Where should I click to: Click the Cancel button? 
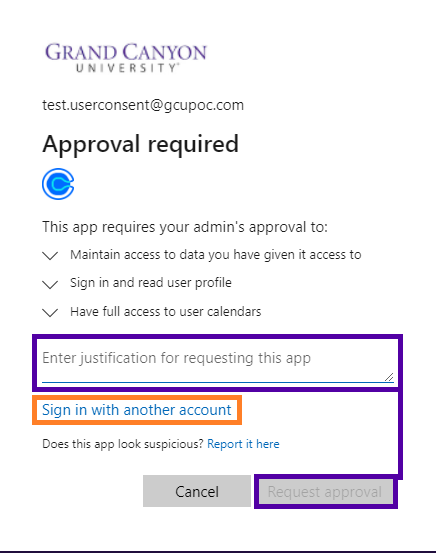[197, 491]
